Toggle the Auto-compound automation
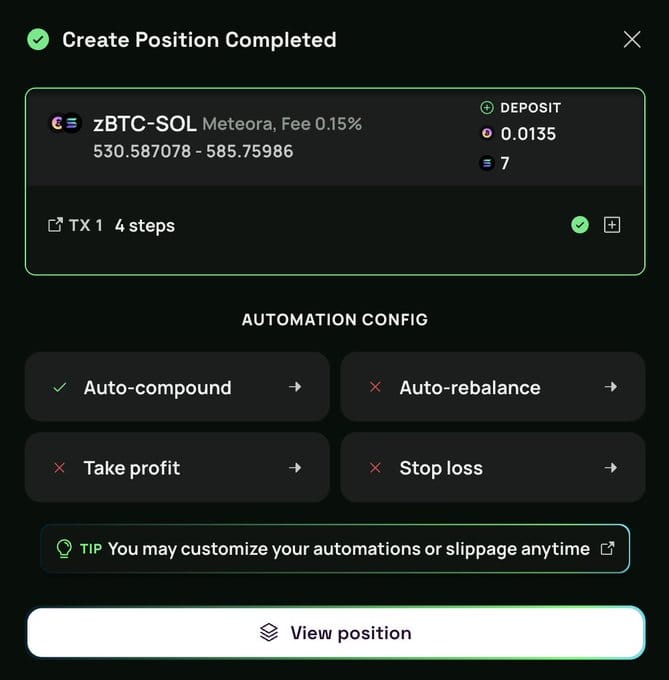The height and width of the screenshot is (680, 669). (x=177, y=387)
